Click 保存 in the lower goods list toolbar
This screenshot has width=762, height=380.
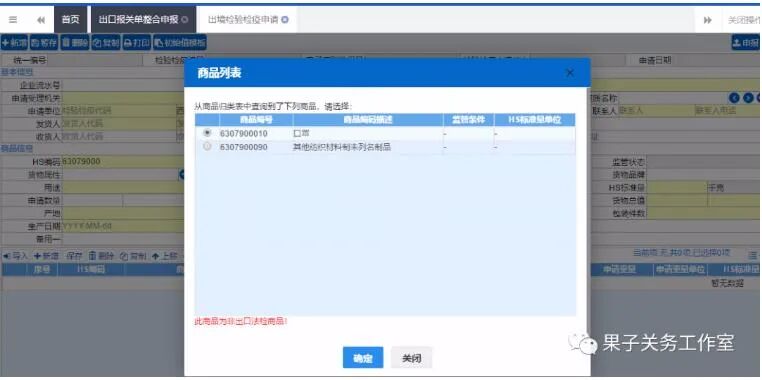coord(74,256)
